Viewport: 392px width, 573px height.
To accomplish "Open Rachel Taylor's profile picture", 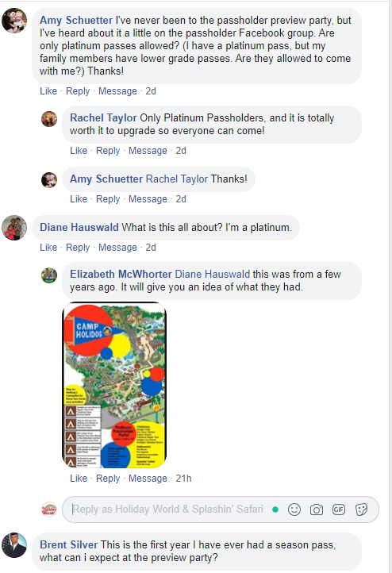I will tap(49, 119).
